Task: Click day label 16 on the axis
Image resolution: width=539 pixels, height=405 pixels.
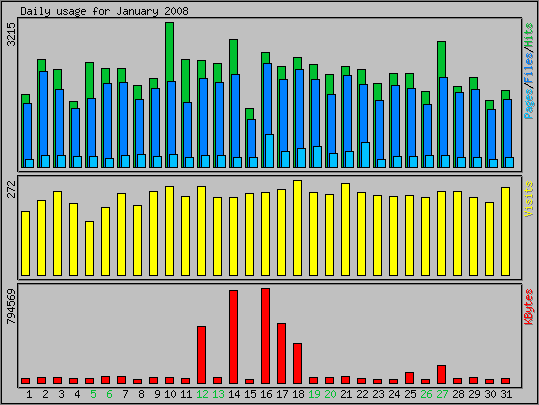Action: [266, 394]
